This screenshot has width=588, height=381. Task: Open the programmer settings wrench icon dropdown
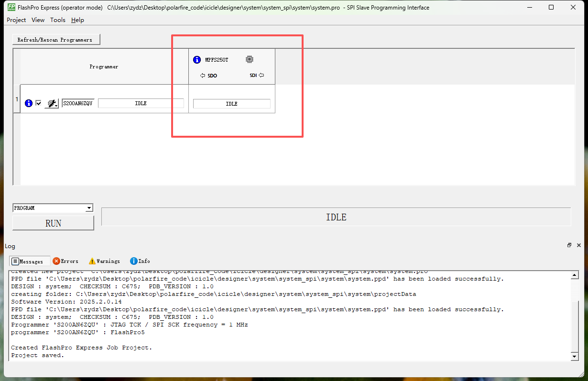click(52, 103)
